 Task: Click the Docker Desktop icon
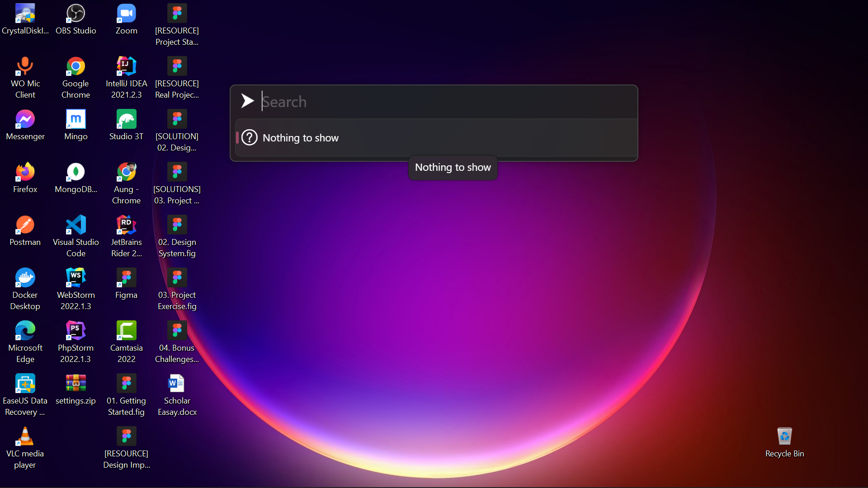pos(25,278)
